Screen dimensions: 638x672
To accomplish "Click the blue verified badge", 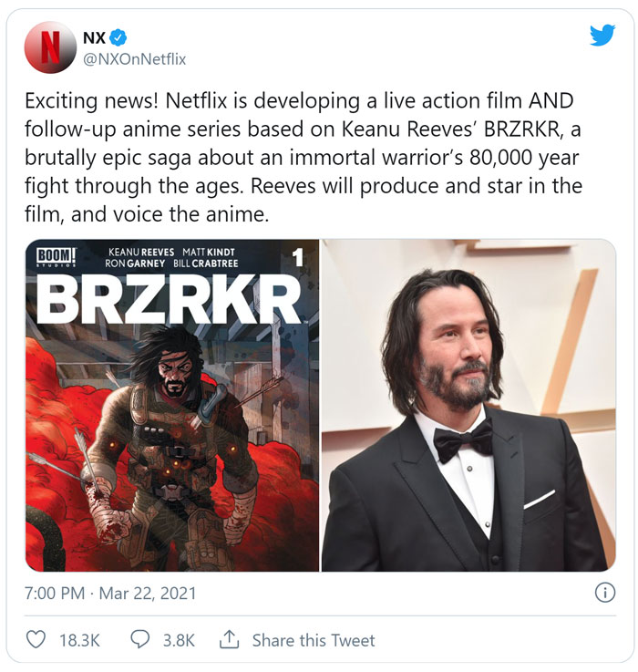I will [x=118, y=38].
